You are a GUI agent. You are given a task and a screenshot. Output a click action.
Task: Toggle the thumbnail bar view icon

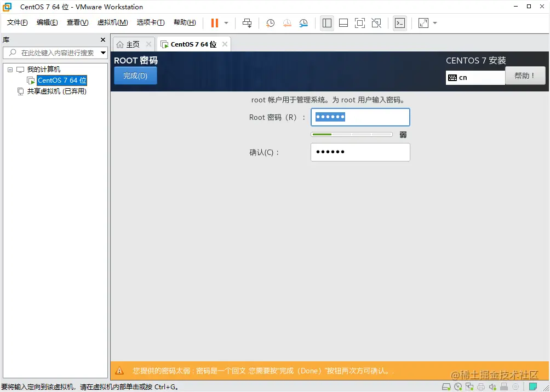[343, 23]
